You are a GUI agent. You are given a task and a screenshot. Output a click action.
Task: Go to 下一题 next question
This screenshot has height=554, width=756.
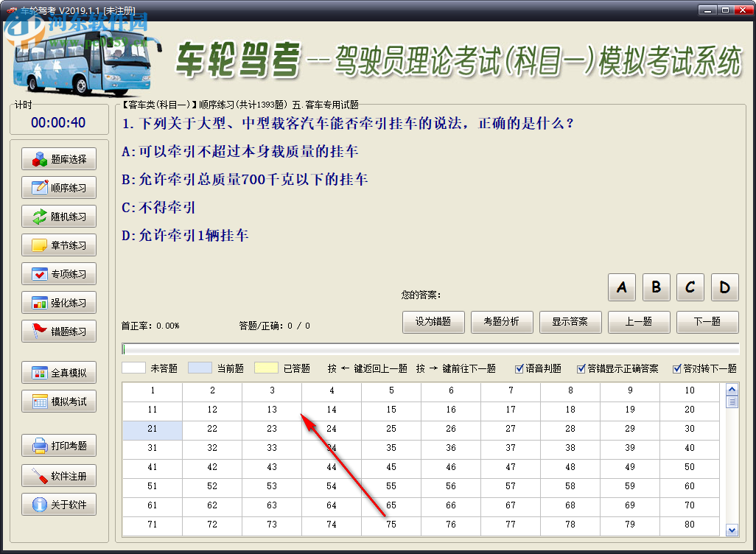pos(707,322)
